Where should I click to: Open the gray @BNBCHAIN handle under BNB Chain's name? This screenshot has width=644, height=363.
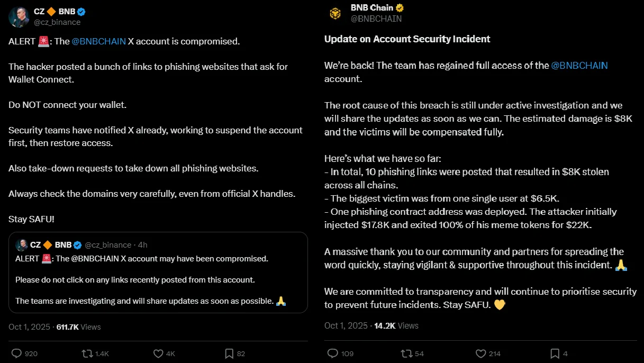(x=376, y=19)
